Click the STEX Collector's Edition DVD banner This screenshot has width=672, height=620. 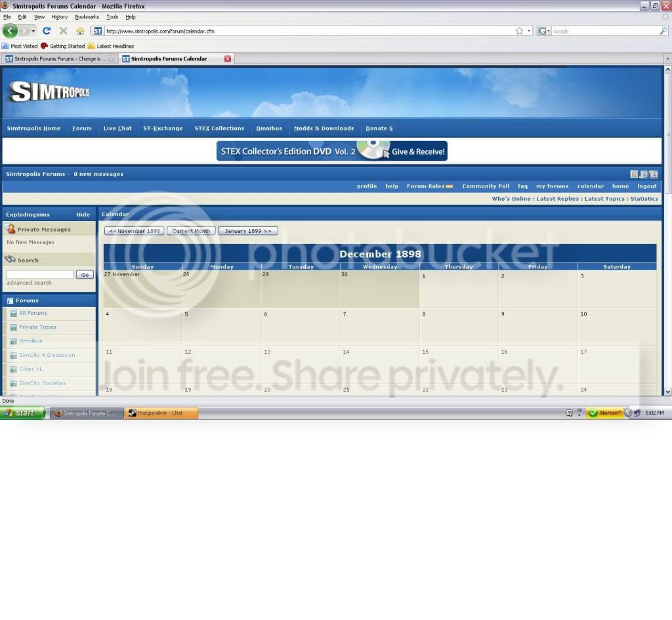tap(331, 151)
